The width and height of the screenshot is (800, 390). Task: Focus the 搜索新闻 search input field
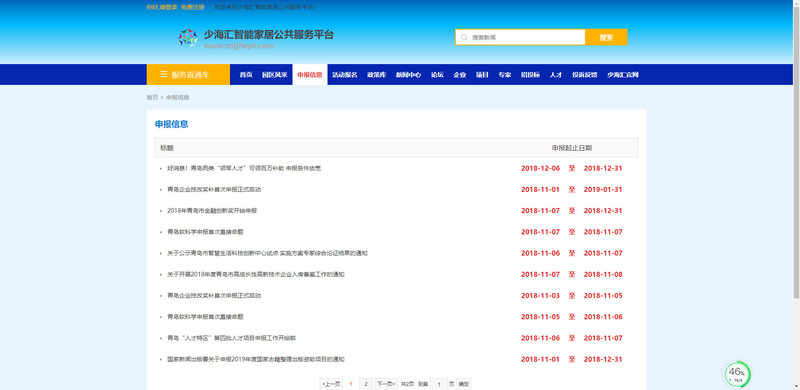pyautogui.click(x=520, y=37)
